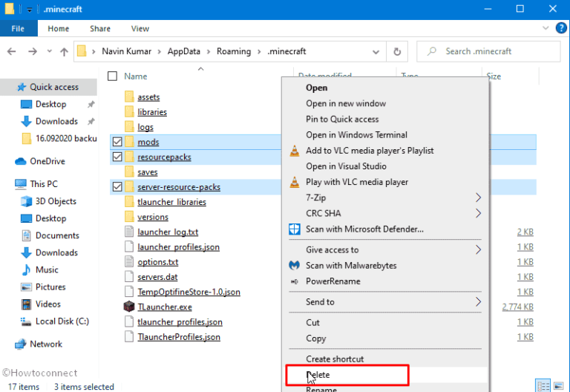Open the View ribbon tab
The width and height of the screenshot is (570, 392).
(140, 28)
